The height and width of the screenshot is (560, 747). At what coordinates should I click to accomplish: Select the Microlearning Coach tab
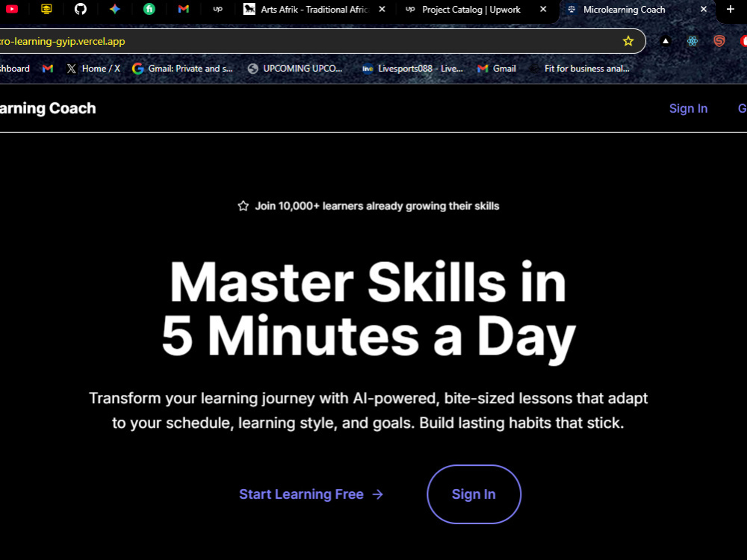[x=624, y=9]
